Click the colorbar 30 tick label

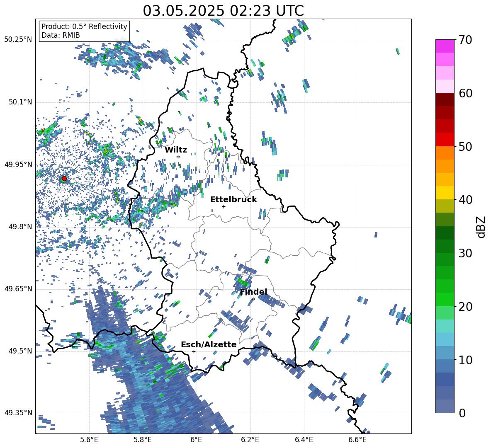click(x=465, y=253)
